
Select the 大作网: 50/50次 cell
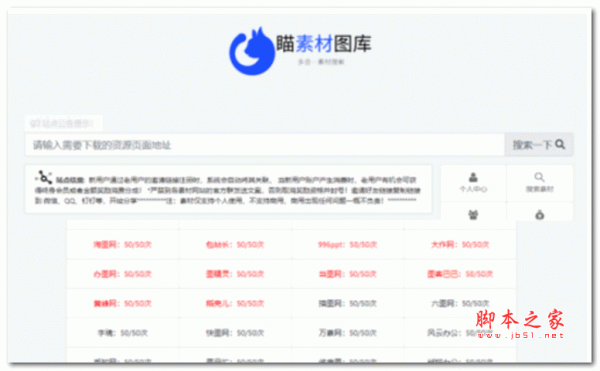[x=460, y=244]
